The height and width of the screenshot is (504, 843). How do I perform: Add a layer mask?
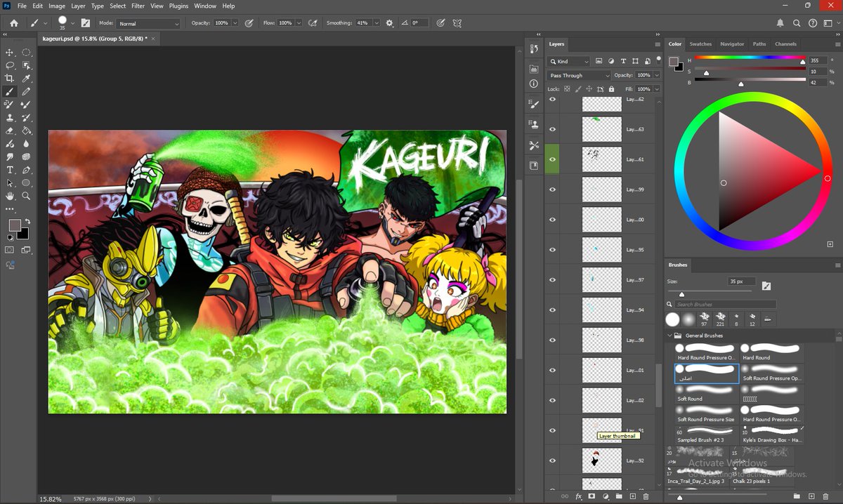[x=592, y=496]
